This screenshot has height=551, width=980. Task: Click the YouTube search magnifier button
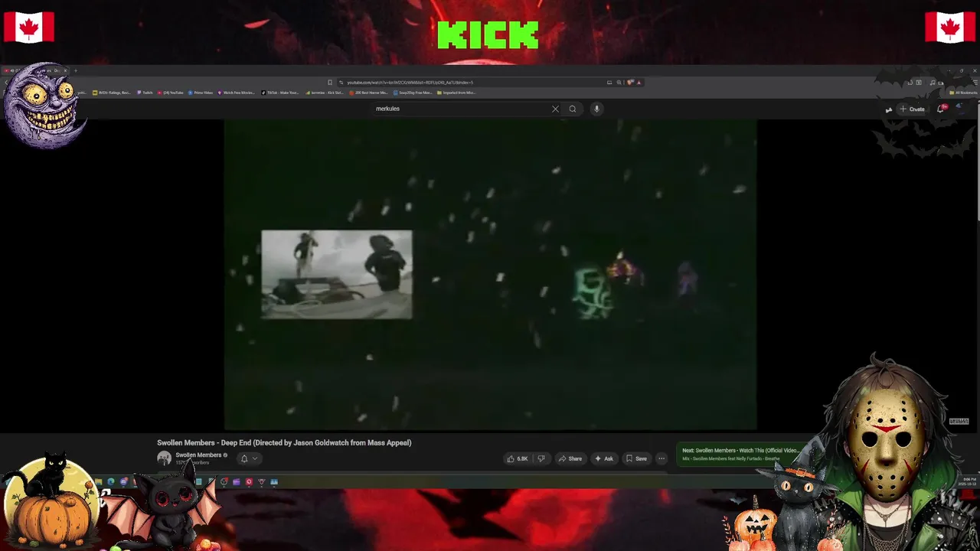pos(572,109)
